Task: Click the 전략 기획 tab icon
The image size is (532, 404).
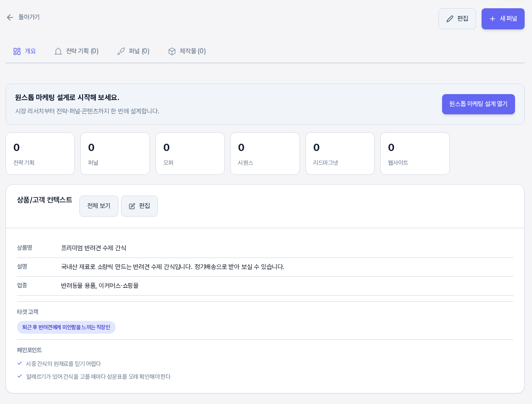Action: pos(58,51)
